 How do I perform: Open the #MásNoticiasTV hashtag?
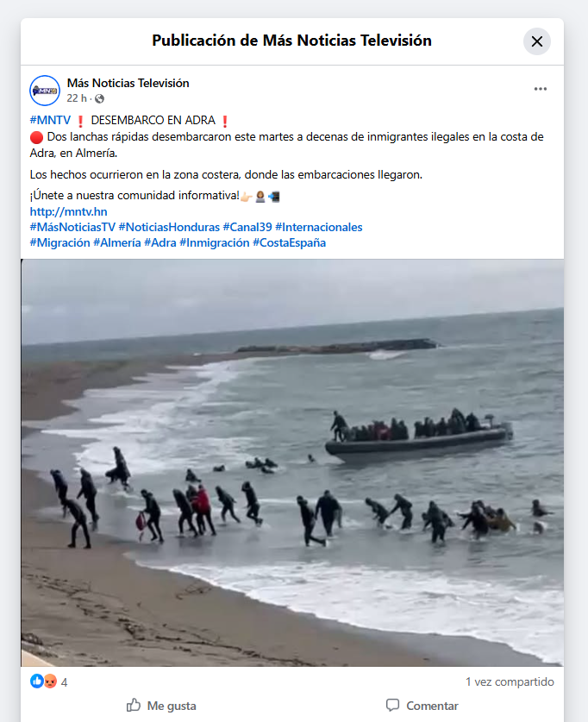click(72, 227)
